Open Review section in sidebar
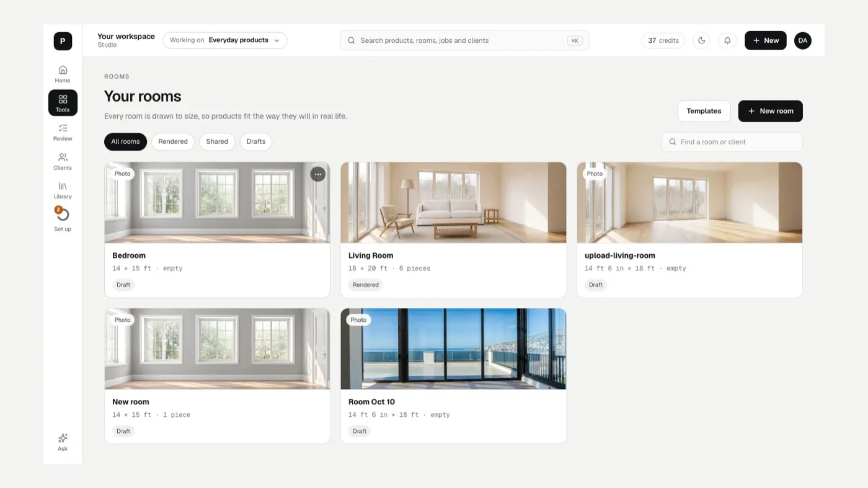Viewport: 868px width, 488px height. [63, 132]
